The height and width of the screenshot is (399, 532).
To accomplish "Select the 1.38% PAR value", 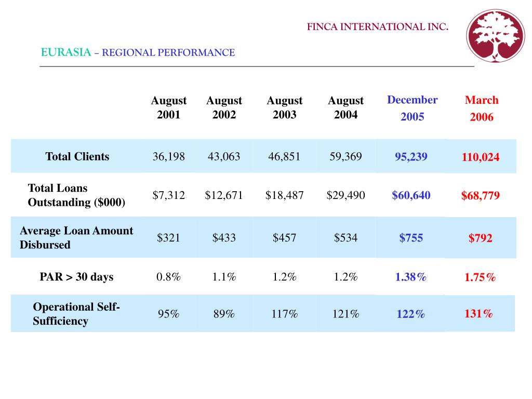I will click(411, 277).
